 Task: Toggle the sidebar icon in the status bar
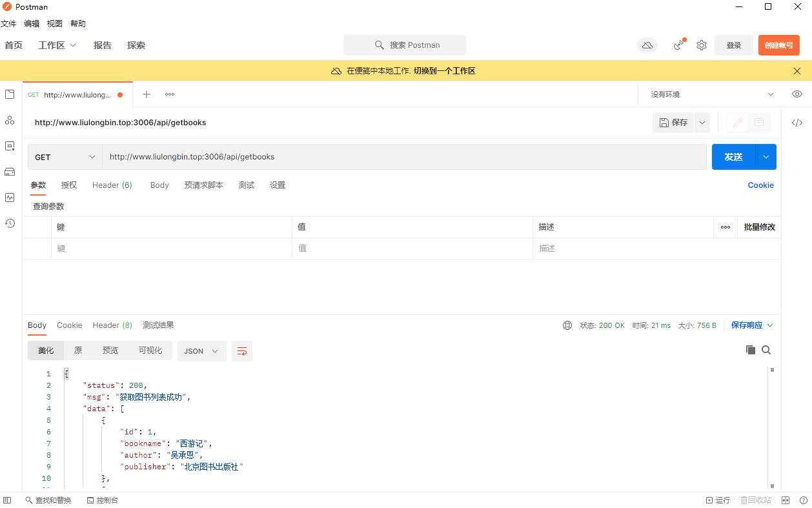(x=7, y=500)
